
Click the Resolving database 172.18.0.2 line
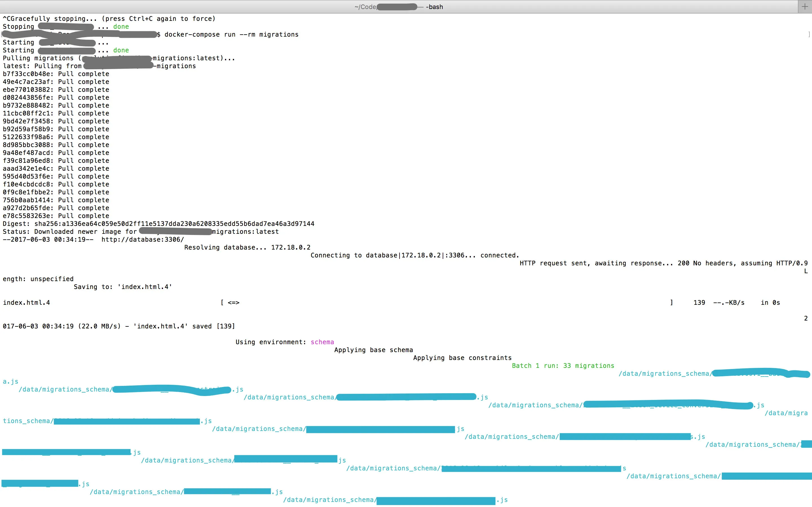coord(247,248)
